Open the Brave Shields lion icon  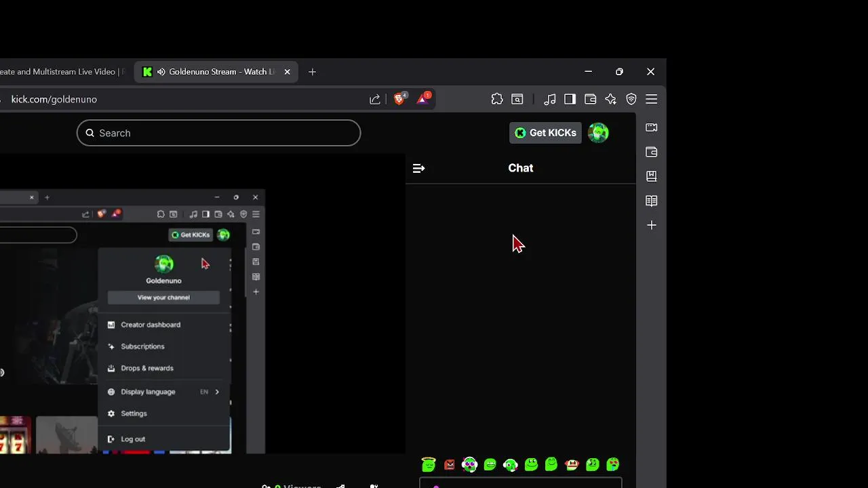tap(399, 99)
